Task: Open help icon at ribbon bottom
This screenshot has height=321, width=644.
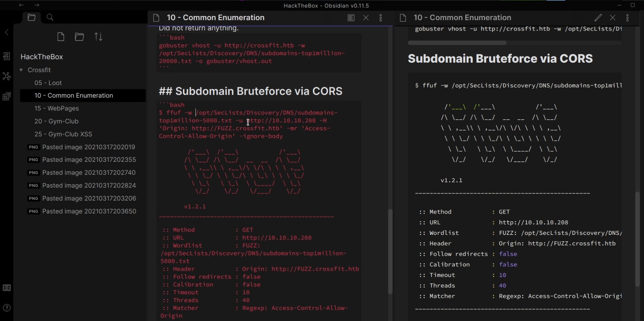Action: [7, 308]
